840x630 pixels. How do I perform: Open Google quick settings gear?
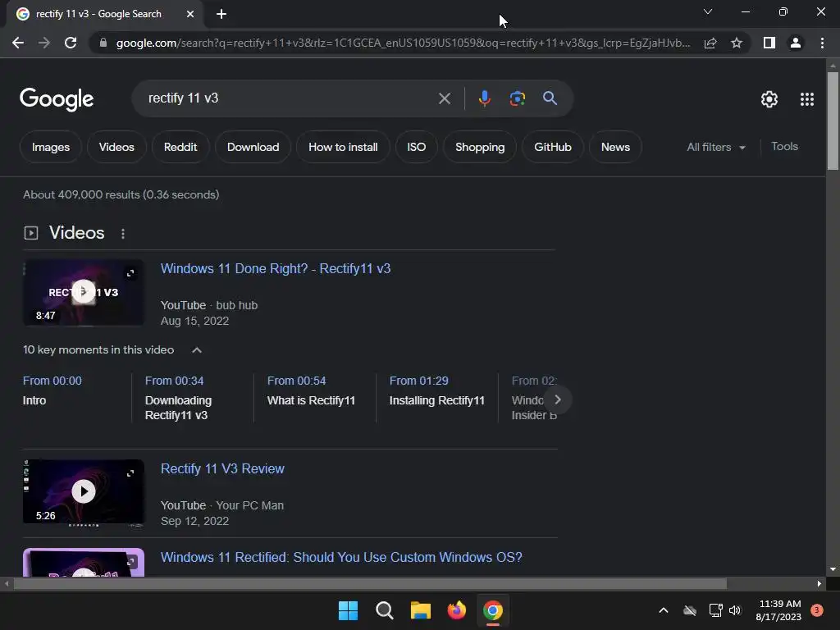point(769,99)
